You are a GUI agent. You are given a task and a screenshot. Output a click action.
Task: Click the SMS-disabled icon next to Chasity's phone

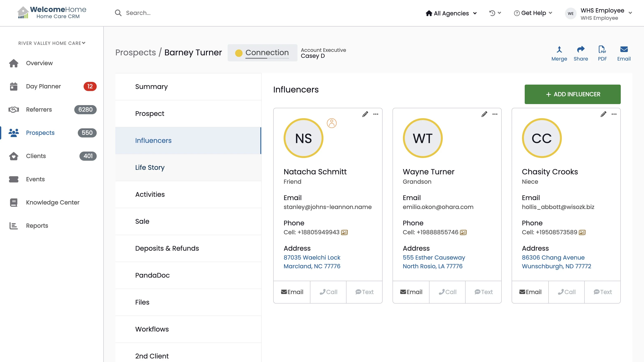pos(582,232)
